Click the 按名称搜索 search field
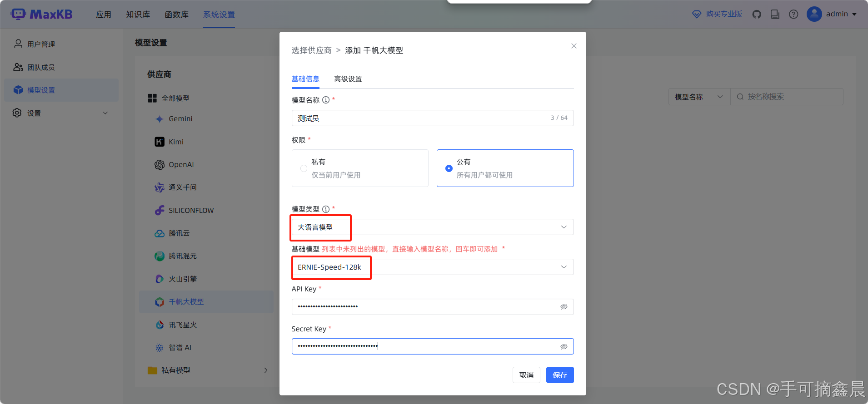The width and height of the screenshot is (868, 404). click(787, 97)
